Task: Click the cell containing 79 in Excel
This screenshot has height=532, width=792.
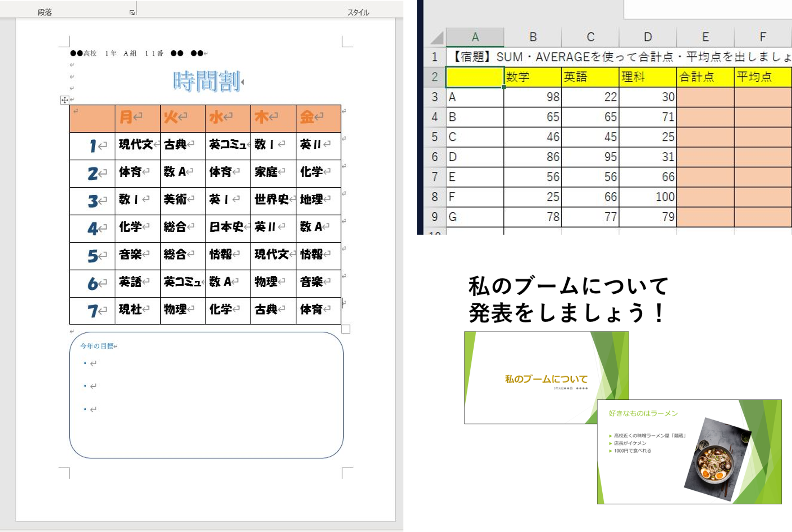Action: tap(648, 217)
